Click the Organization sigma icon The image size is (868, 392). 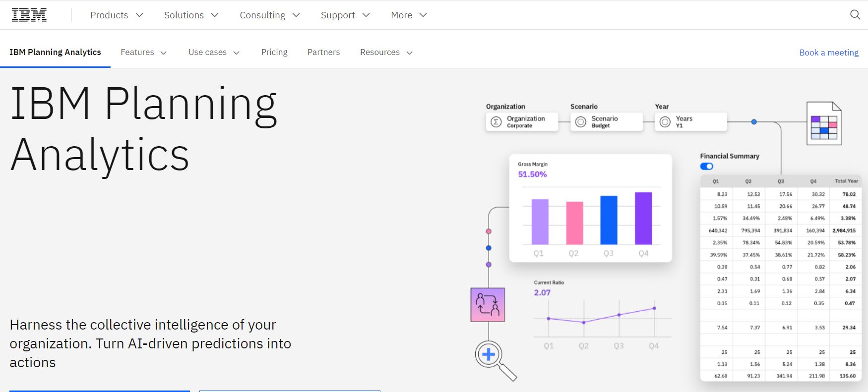click(496, 122)
